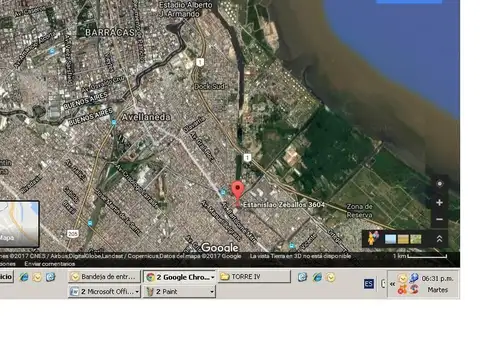480x360 pixels.
Task: Open Bandeja de entrada taskbar button
Action: [x=104, y=277]
